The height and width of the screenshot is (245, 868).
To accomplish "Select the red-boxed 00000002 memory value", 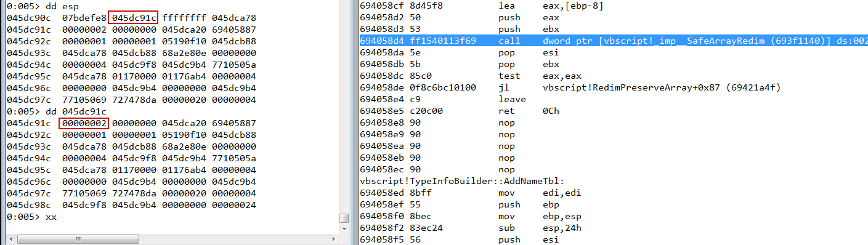I will (x=84, y=122).
